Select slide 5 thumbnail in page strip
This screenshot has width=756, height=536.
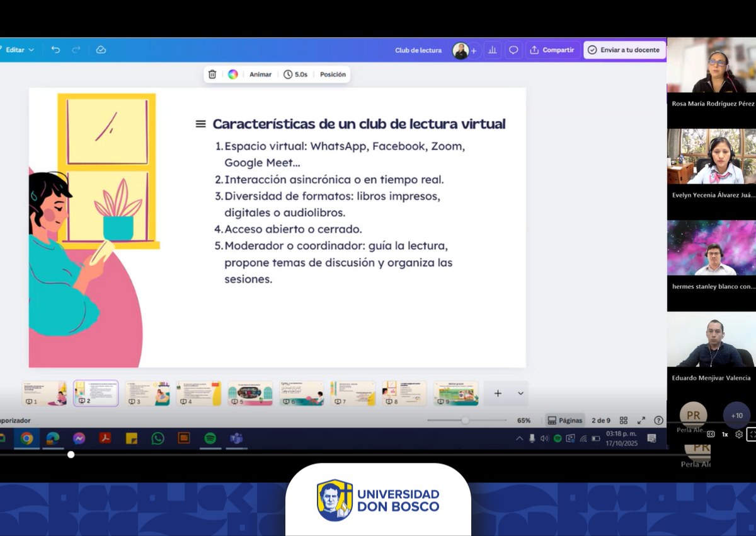(250, 393)
